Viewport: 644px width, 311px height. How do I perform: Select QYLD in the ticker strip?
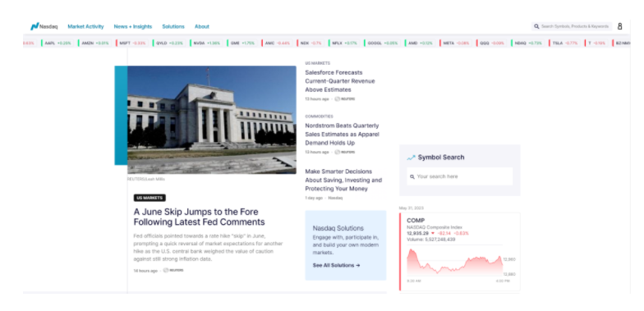(x=169, y=43)
